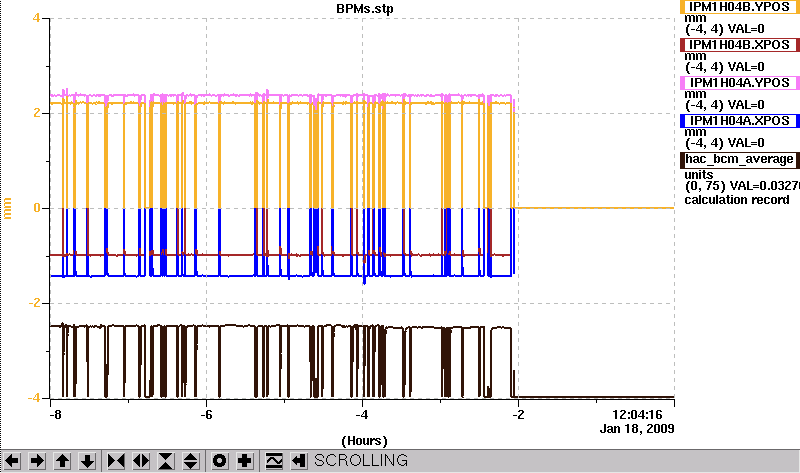Screen dimensions: 800x473
Task: Click the vertical diamond Y-axis zoom icon
Action: click(191, 461)
